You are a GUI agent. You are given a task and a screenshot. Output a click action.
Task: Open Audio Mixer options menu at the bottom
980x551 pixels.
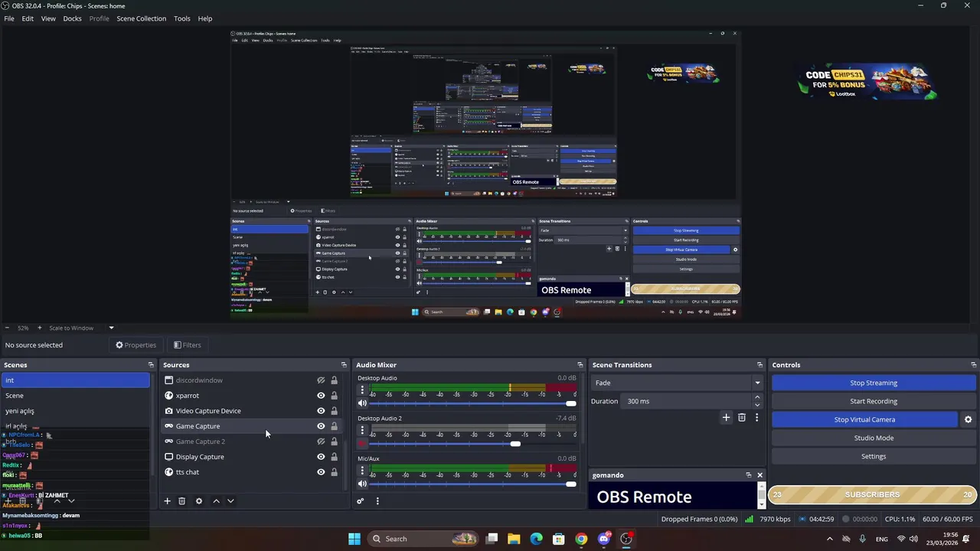point(377,501)
